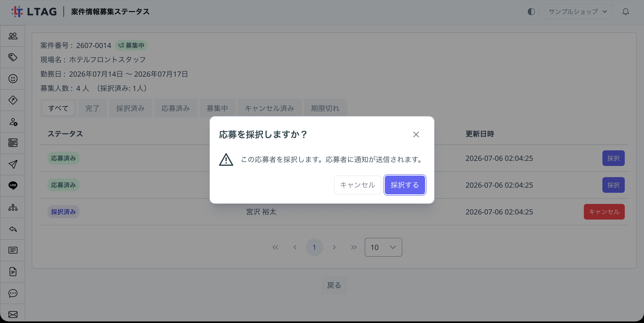The height and width of the screenshot is (323, 644).
Task: Select the 完了 tab
Action: click(x=93, y=108)
